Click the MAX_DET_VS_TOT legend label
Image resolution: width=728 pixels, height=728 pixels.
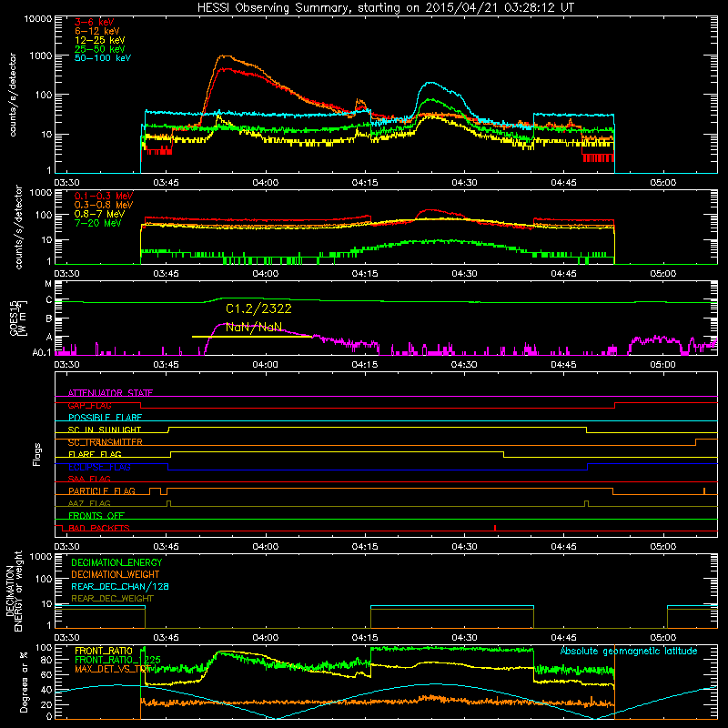115,669
